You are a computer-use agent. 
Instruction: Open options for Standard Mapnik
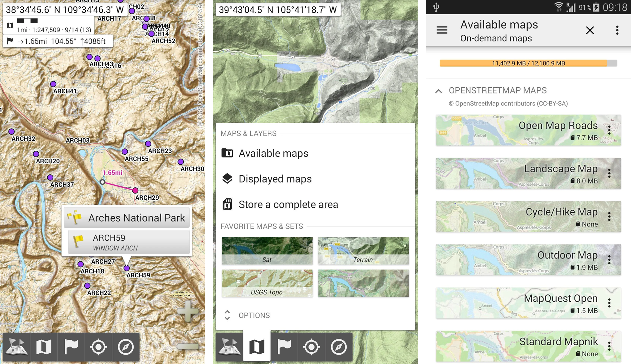pos(609,346)
